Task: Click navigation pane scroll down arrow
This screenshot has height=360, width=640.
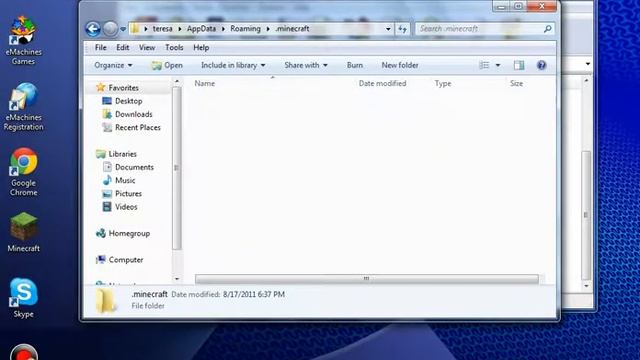Action: pos(177,279)
